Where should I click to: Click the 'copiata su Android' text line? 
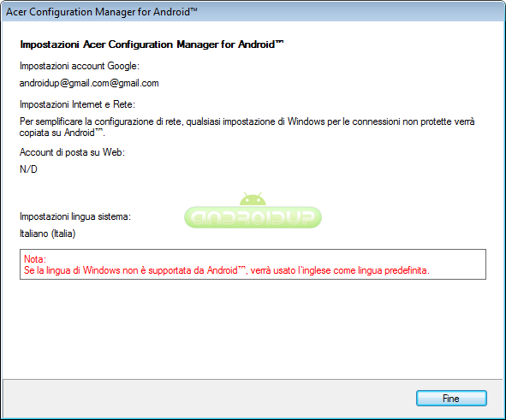63,133
